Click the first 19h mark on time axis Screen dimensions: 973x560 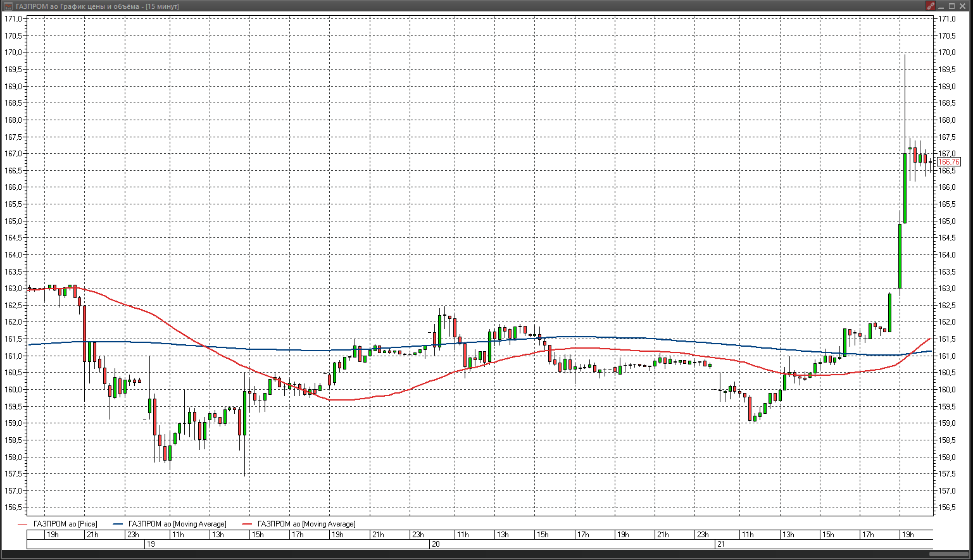[x=53, y=535]
